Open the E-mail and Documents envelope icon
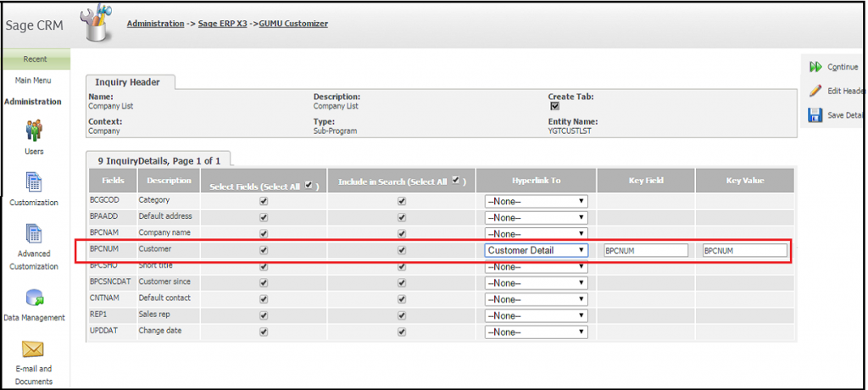The height and width of the screenshot is (390, 868). click(x=33, y=349)
